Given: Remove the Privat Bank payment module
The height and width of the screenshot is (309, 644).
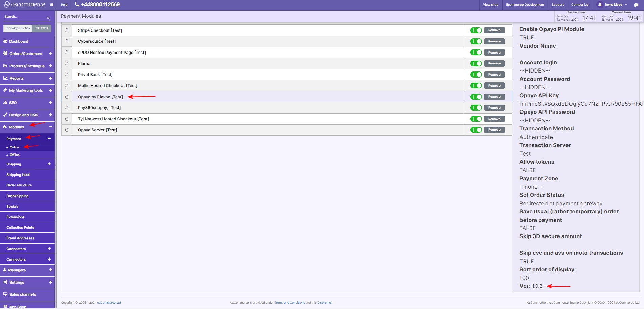Looking at the screenshot, I should pyautogui.click(x=494, y=75).
